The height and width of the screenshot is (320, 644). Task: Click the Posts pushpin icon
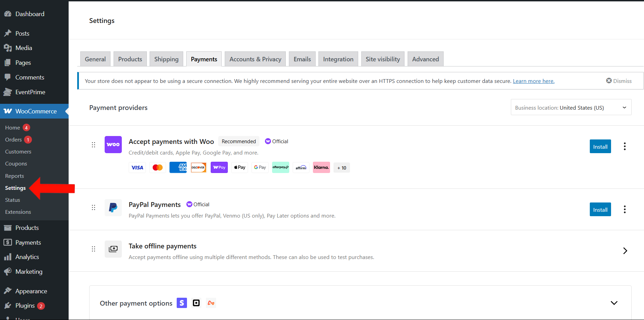tap(8, 33)
